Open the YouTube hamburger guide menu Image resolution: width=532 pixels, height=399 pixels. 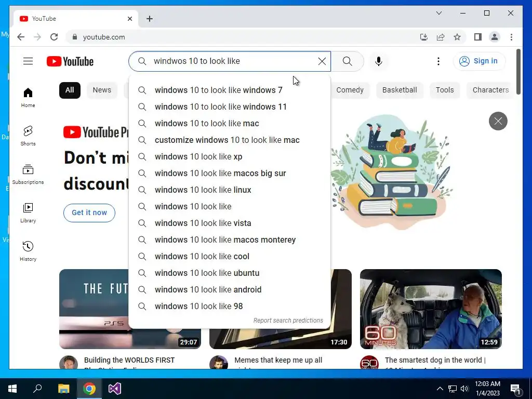[x=28, y=61]
